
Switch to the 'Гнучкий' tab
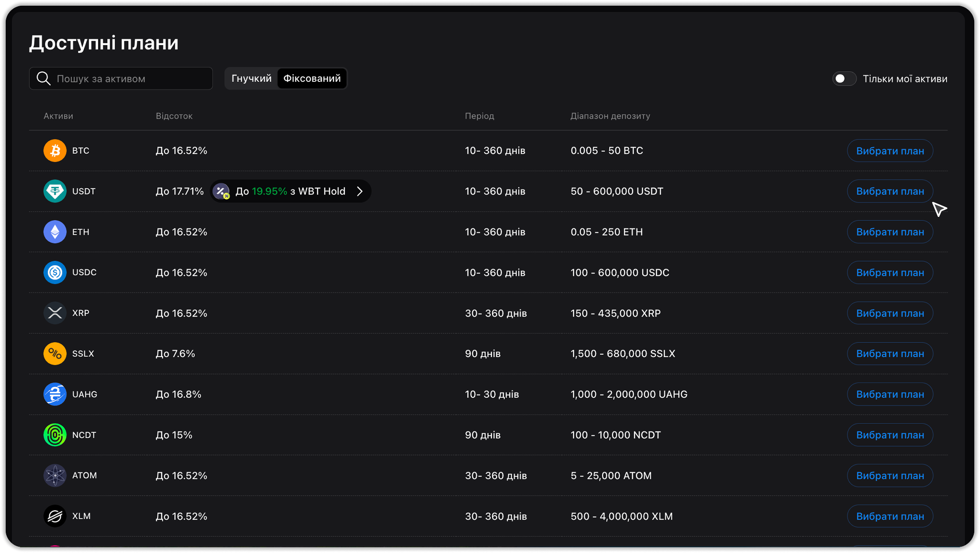251,79
